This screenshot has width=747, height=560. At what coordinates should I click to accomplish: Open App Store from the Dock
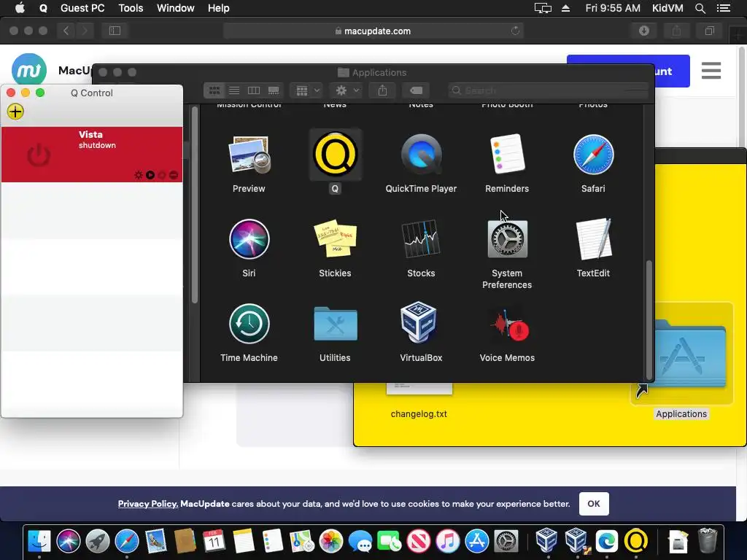tap(477, 541)
